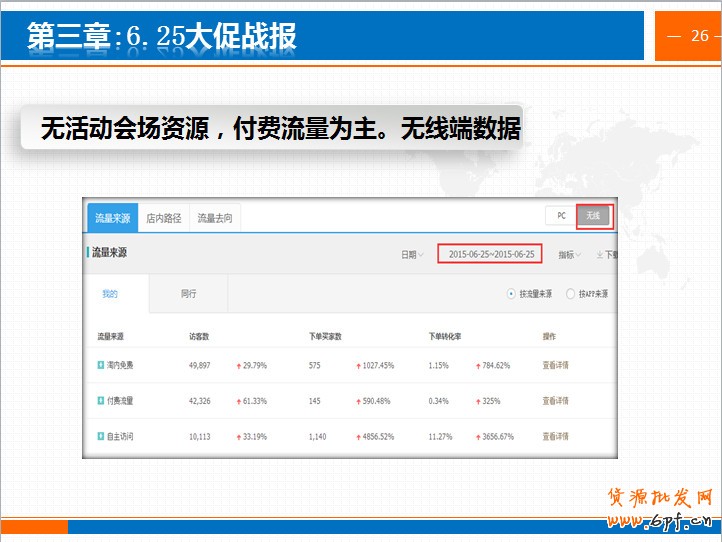Expand the 淘内免费 row icon
The width and height of the screenshot is (722, 542).
point(100,365)
